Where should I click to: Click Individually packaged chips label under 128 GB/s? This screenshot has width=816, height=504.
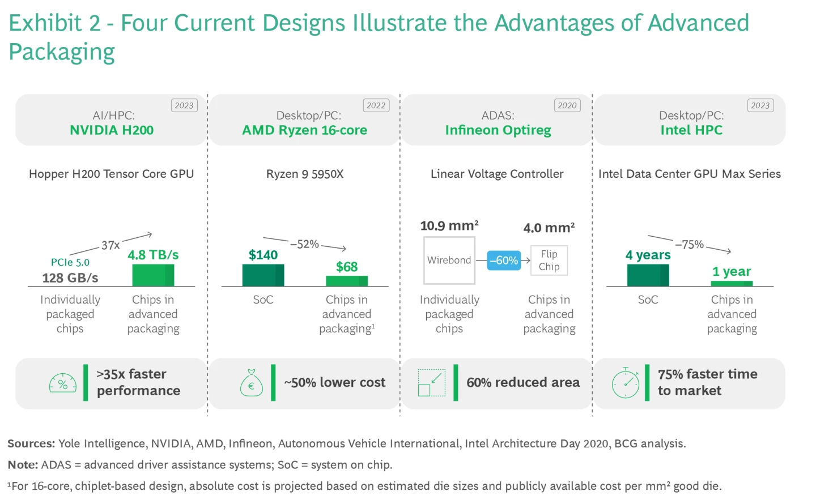[70, 314]
